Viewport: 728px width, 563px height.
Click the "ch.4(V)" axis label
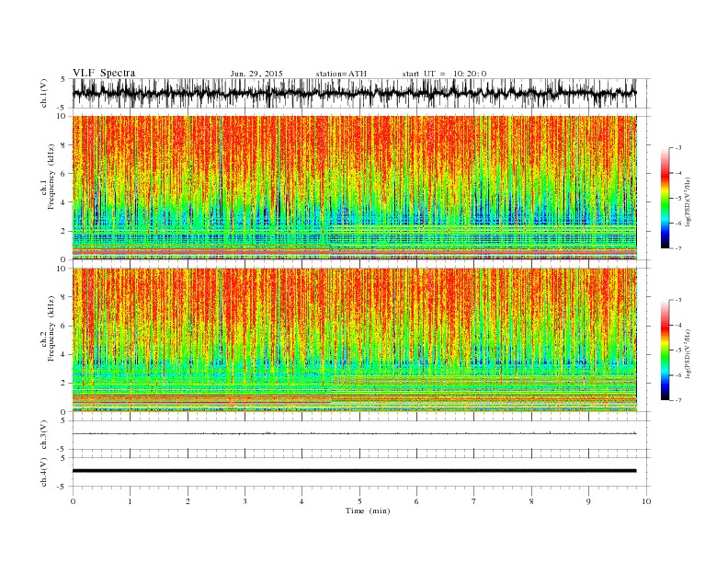click(44, 472)
